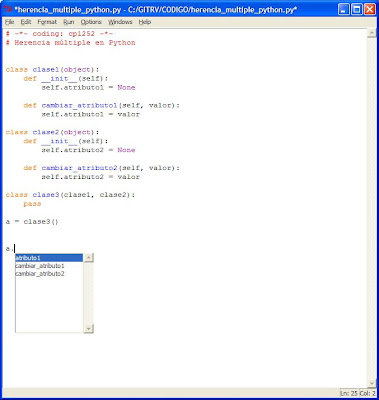Click the 'Col: 2' status bar indicator
This screenshot has width=379, height=400.
click(367, 394)
